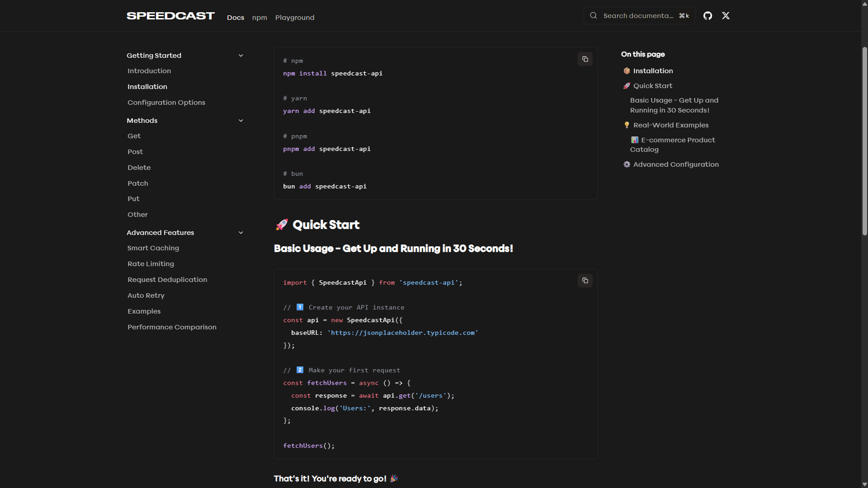Switch to the Playground tab

coord(295,18)
